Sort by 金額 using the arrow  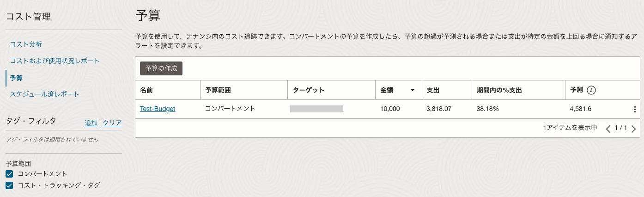pos(413,91)
